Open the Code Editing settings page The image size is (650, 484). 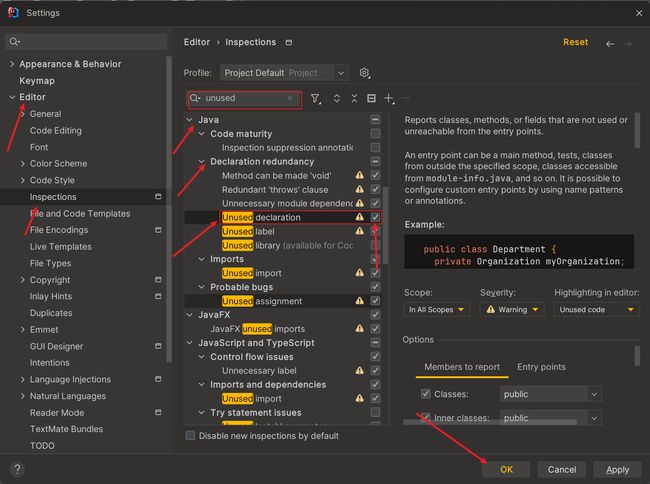pos(56,131)
